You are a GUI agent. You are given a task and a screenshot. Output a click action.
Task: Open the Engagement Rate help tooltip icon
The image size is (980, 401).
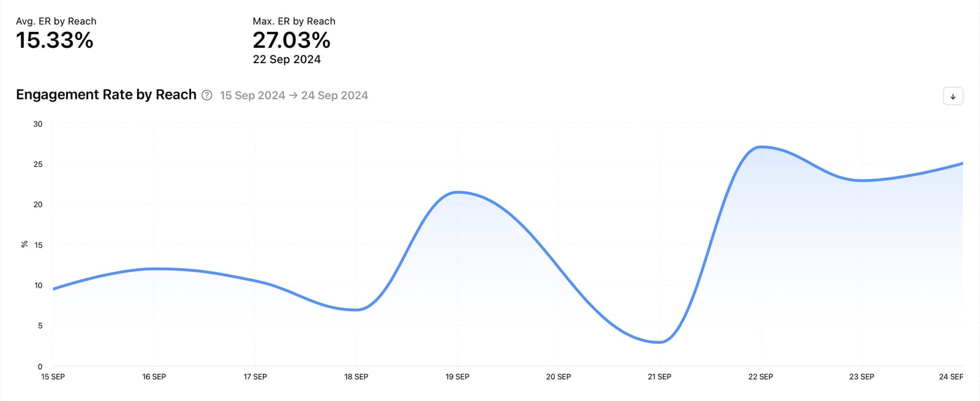click(206, 95)
